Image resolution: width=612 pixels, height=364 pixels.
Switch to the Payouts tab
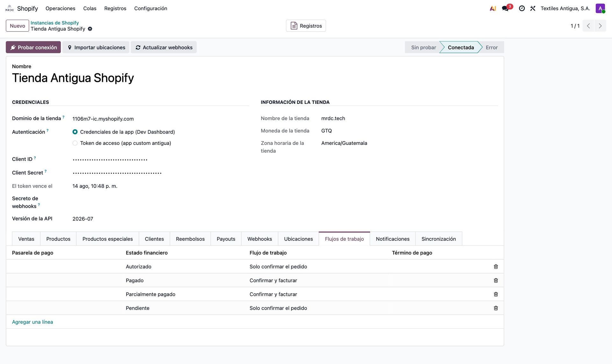click(x=226, y=239)
